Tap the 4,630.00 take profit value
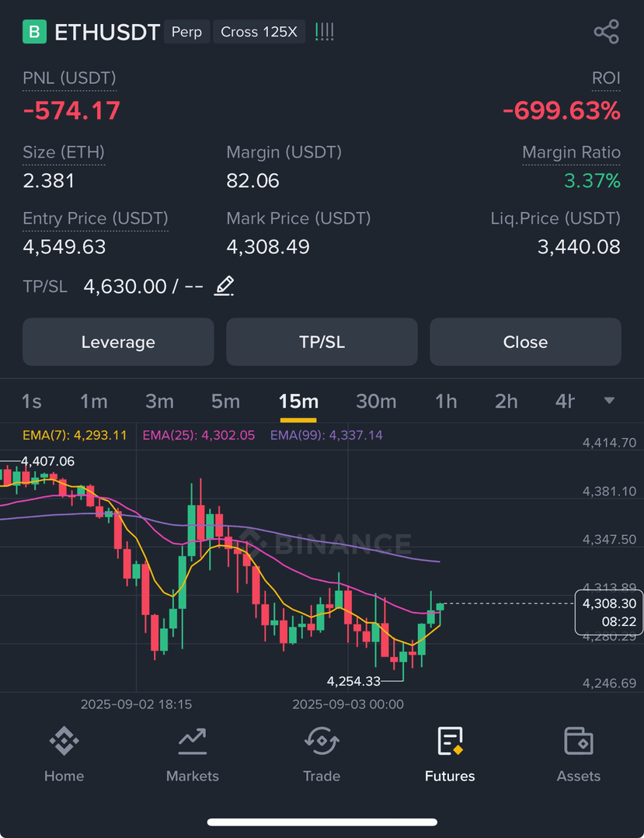644x838 pixels. tap(125, 287)
